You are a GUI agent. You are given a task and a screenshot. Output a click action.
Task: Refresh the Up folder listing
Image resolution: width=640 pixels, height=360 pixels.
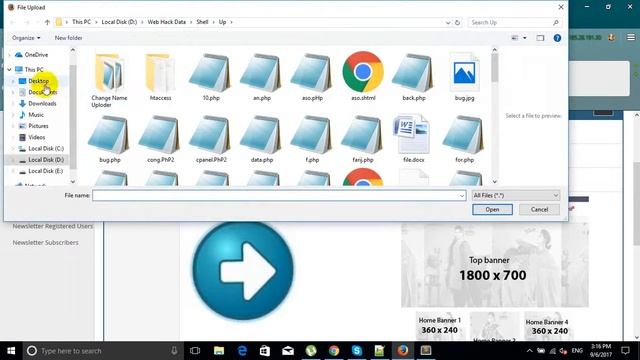[x=457, y=22]
